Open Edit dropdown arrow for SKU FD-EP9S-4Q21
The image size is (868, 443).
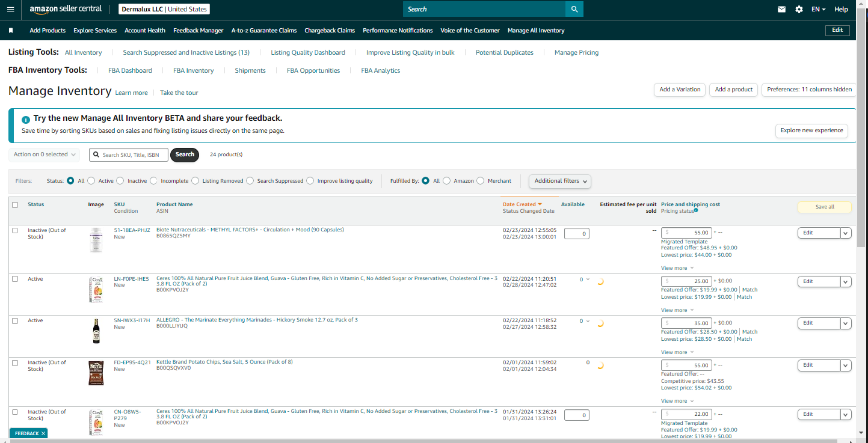[846, 365]
